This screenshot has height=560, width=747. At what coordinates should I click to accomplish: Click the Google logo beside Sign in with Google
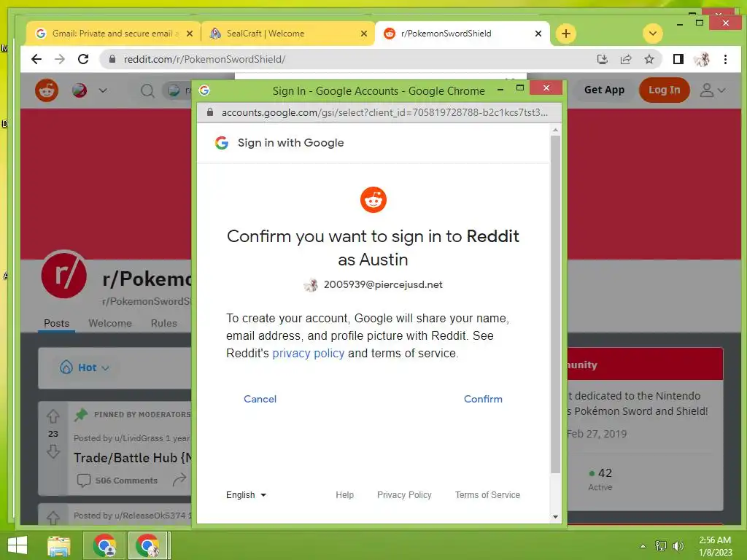pyautogui.click(x=222, y=143)
